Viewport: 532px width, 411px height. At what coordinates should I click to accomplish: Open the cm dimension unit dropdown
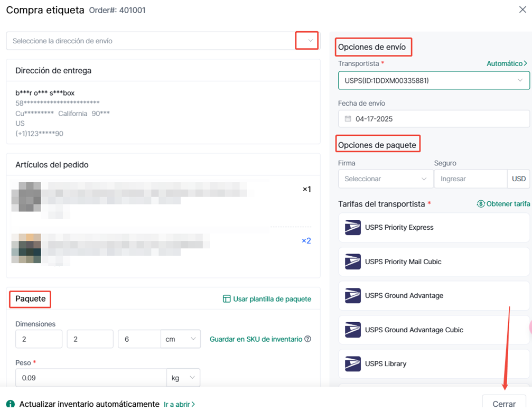click(x=181, y=339)
